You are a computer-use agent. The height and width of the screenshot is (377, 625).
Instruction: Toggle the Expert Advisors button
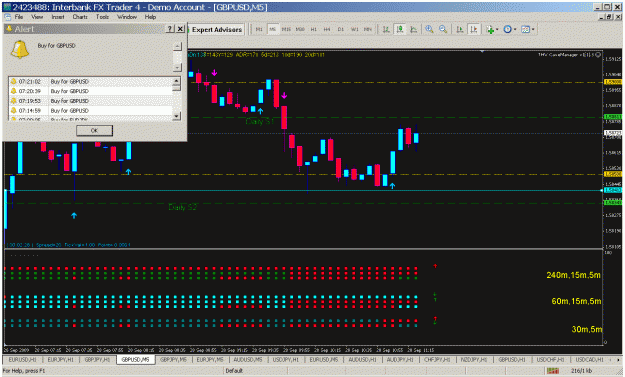click(215, 29)
